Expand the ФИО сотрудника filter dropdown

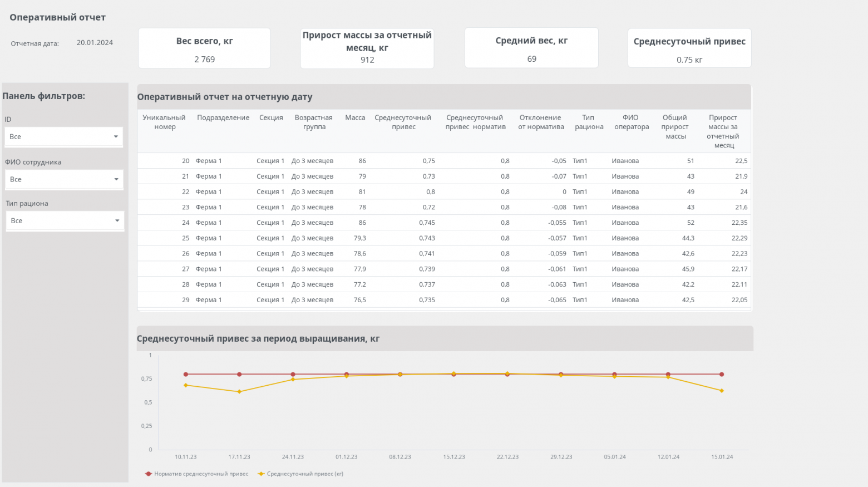[63, 180]
